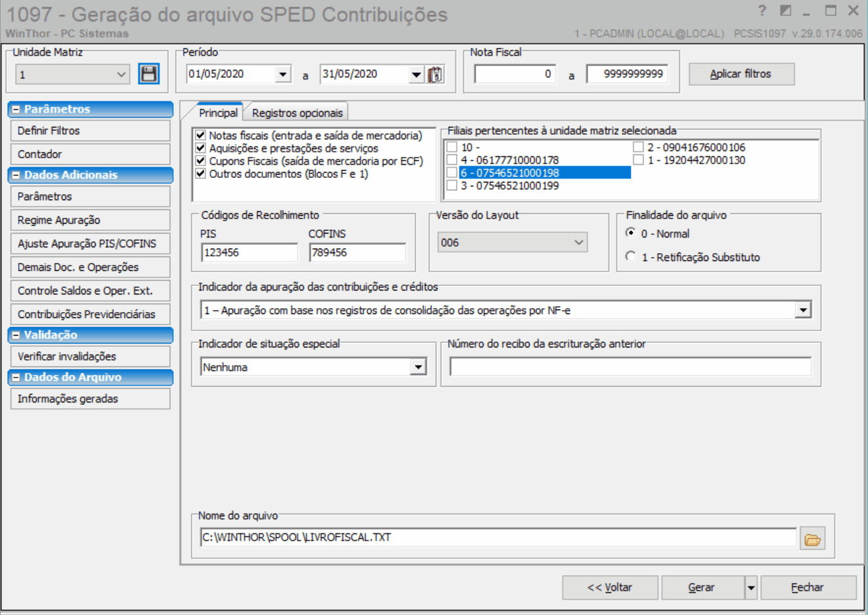Check filial 4 - 06177710000178 checkbox
The width and height of the screenshot is (868, 615).
(452, 160)
